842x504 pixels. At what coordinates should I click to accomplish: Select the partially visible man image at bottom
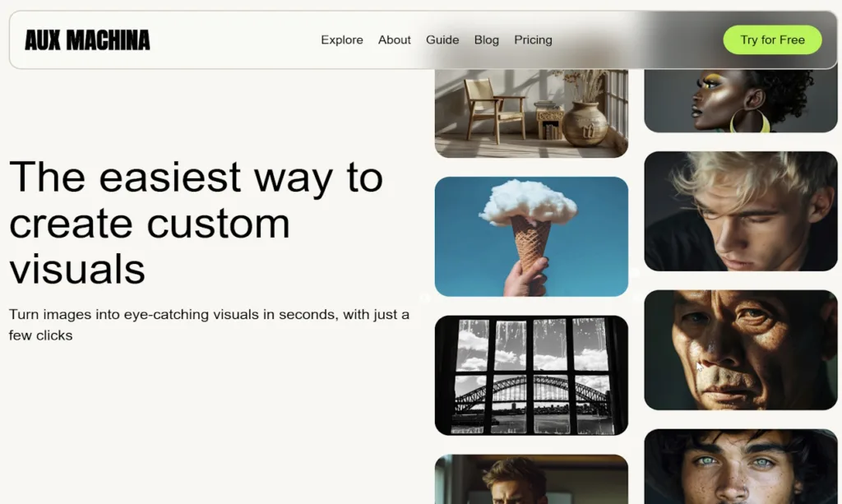pyautogui.click(x=531, y=479)
